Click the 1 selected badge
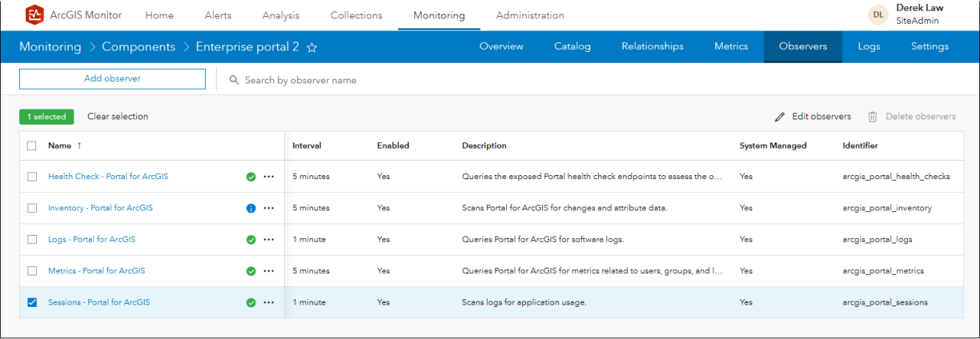 (47, 116)
